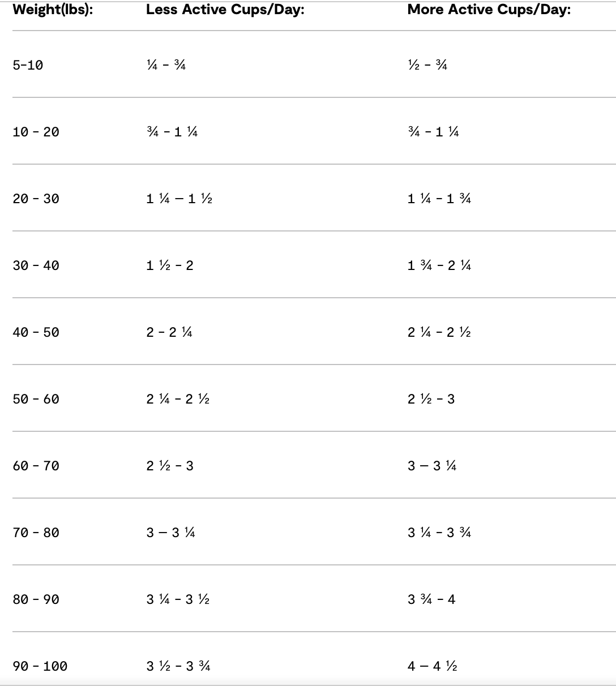Click the Weight(lbs) column header

point(53,10)
